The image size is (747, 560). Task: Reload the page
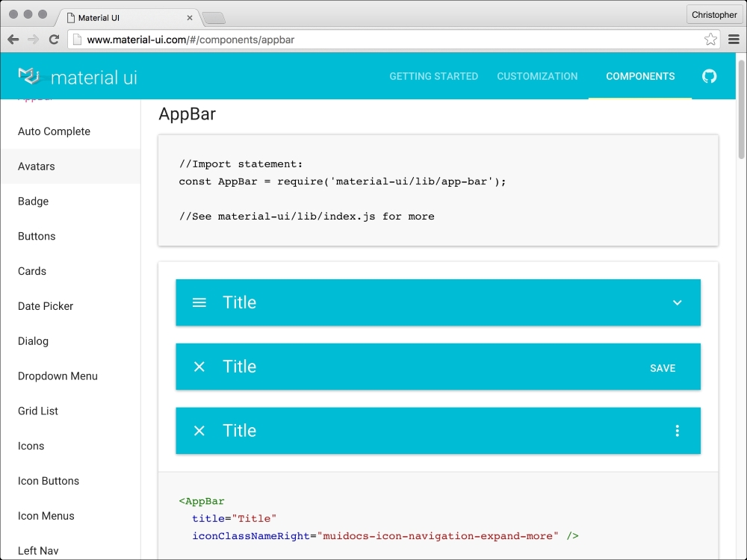(54, 40)
